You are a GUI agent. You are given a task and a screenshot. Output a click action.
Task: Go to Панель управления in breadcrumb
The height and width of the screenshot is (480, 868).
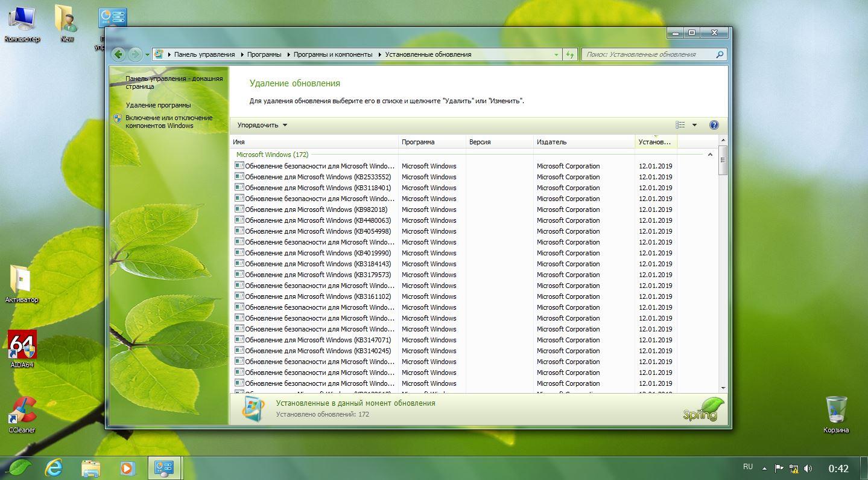pyautogui.click(x=204, y=54)
